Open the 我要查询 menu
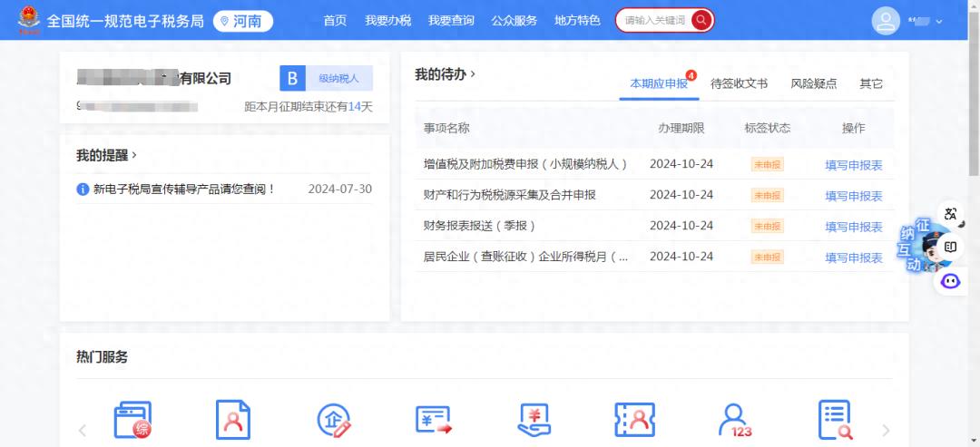 click(x=451, y=21)
